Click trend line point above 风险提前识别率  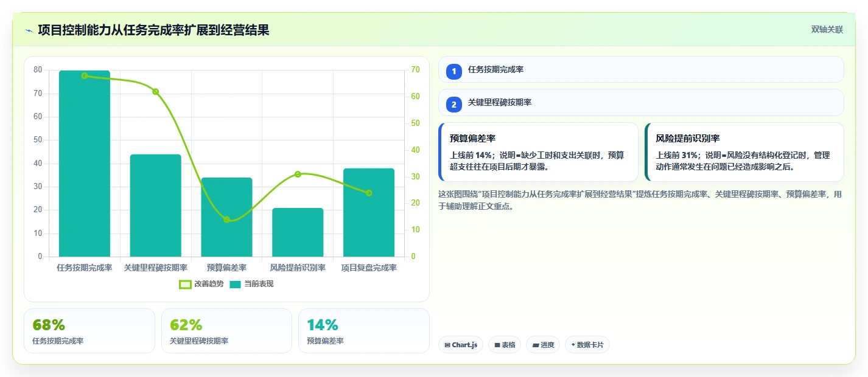[x=298, y=174]
